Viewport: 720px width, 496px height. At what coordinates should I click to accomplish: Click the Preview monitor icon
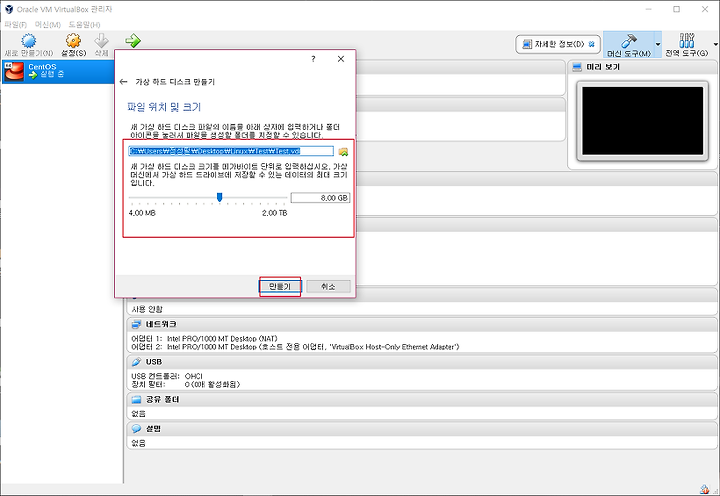(x=577, y=67)
